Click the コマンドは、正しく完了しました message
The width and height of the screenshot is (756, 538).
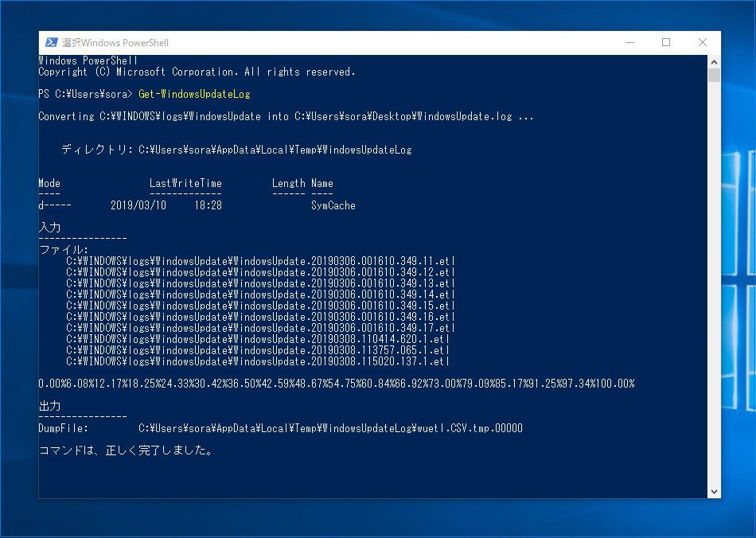(126, 450)
